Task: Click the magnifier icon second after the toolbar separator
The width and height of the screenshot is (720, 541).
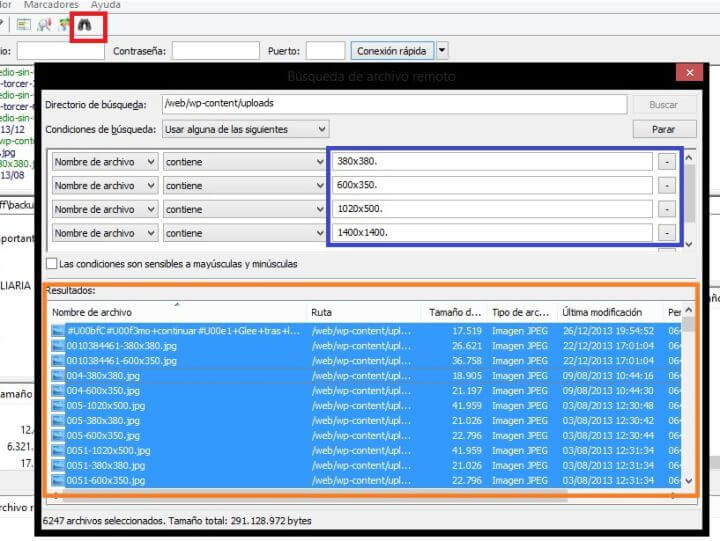Action: coord(44,25)
